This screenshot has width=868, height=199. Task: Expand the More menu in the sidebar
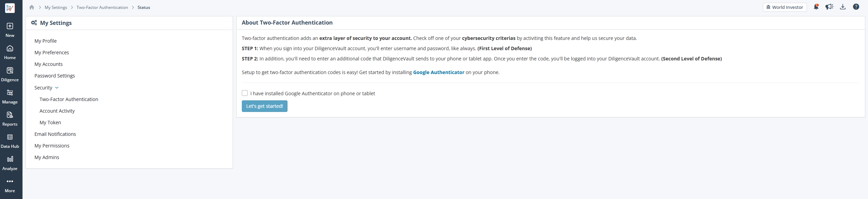pos(10,185)
